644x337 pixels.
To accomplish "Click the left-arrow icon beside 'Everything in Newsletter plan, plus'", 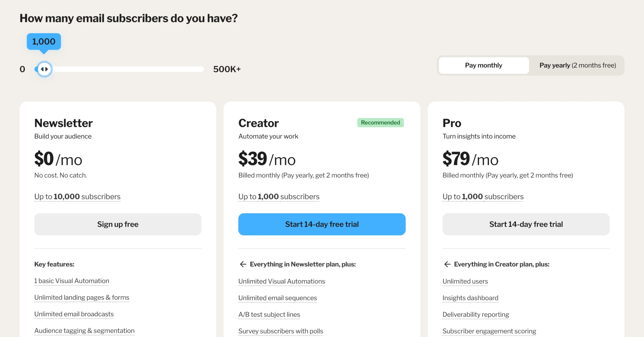I will point(243,264).
